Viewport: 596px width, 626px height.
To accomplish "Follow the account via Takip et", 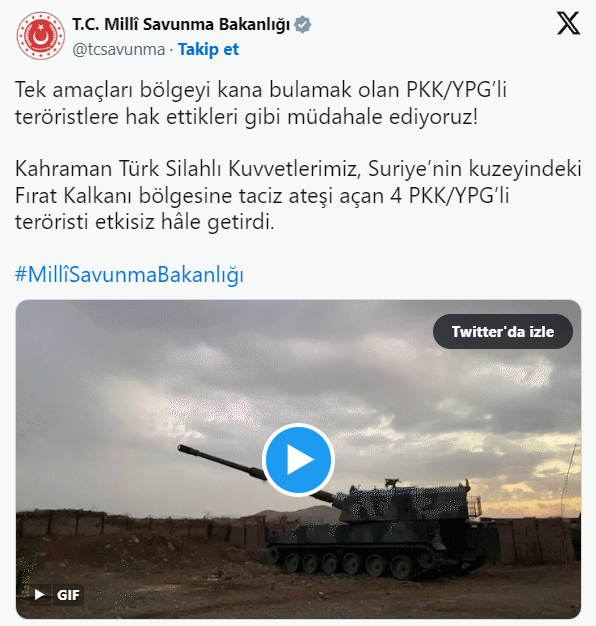I will [208, 50].
